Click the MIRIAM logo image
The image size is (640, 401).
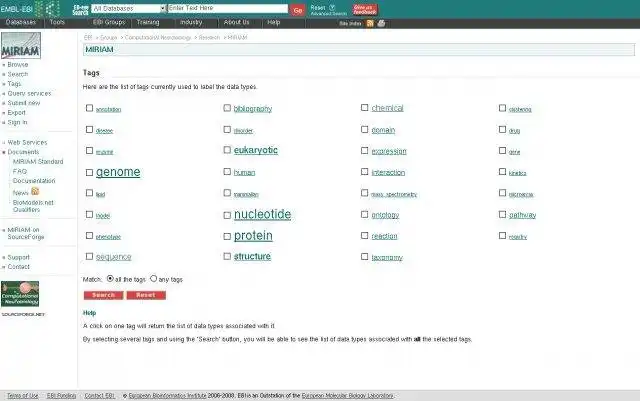coord(21,46)
